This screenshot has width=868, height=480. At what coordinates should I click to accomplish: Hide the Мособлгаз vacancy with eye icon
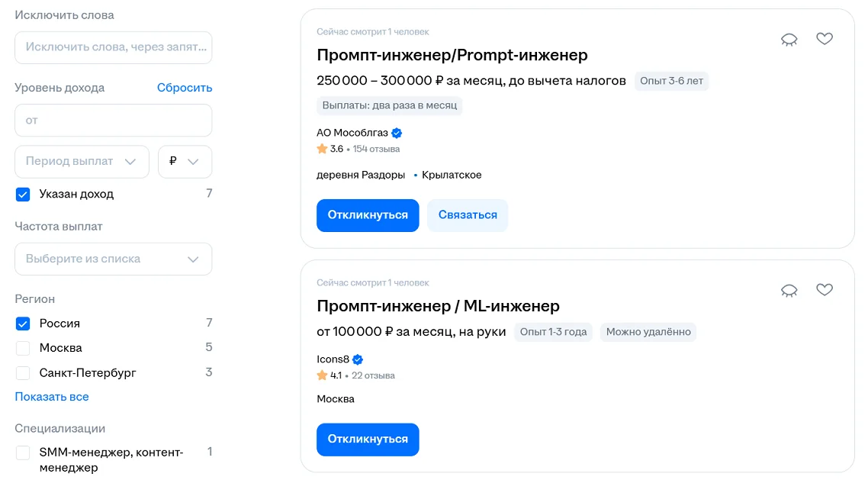(x=789, y=40)
